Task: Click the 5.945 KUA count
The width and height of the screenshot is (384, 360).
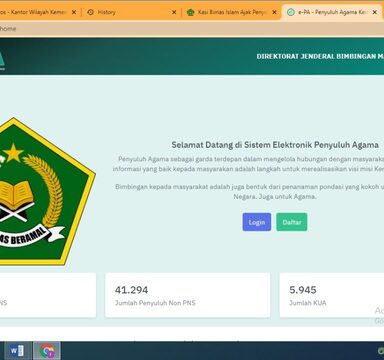Action: (x=303, y=290)
